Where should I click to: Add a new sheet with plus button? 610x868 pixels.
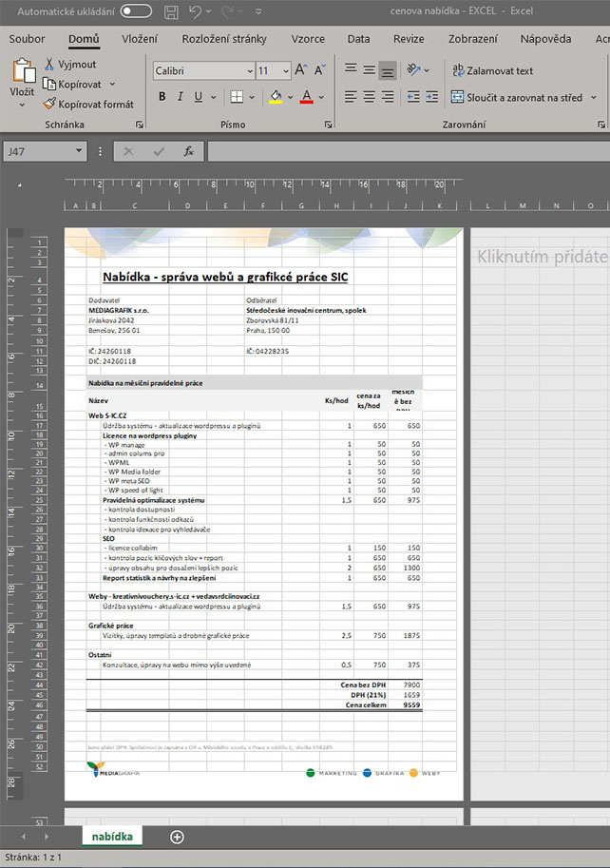coord(177,837)
